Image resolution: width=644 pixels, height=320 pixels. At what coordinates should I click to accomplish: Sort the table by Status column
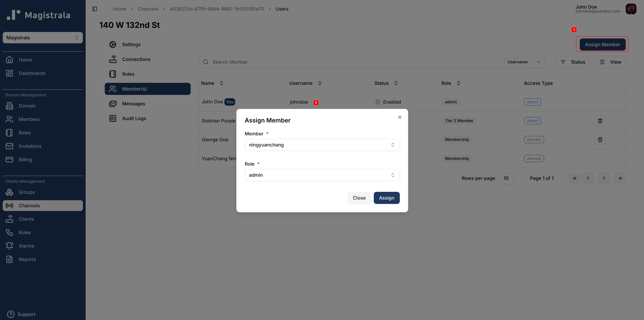point(386,83)
